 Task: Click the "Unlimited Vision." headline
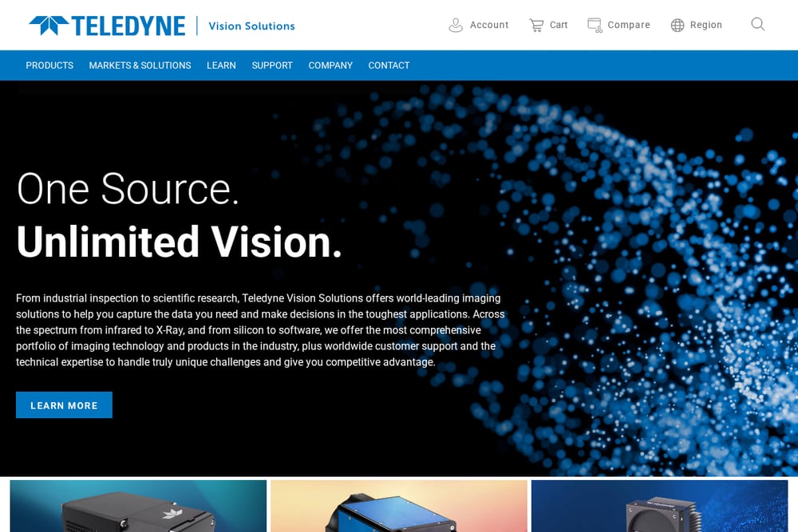(x=179, y=242)
